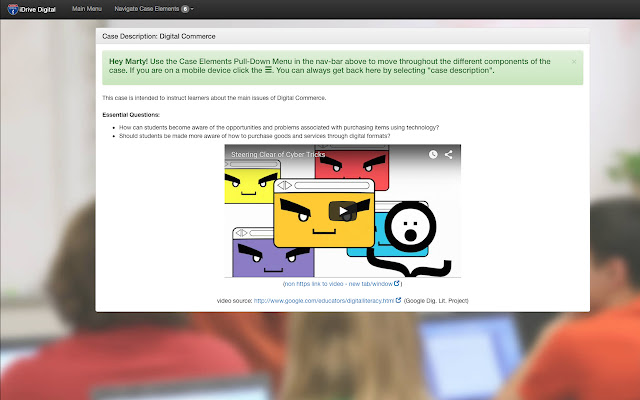Click the video thumbnail's shocked face character
Image resolution: width=640 pixels, height=400 pixels.
tap(410, 227)
